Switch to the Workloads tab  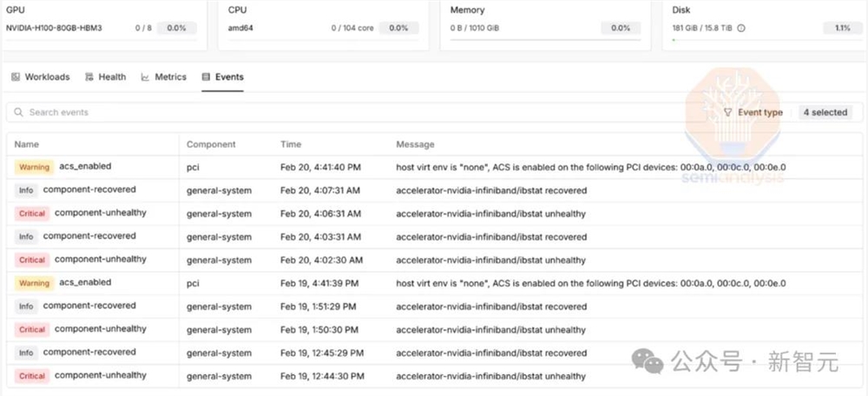47,77
